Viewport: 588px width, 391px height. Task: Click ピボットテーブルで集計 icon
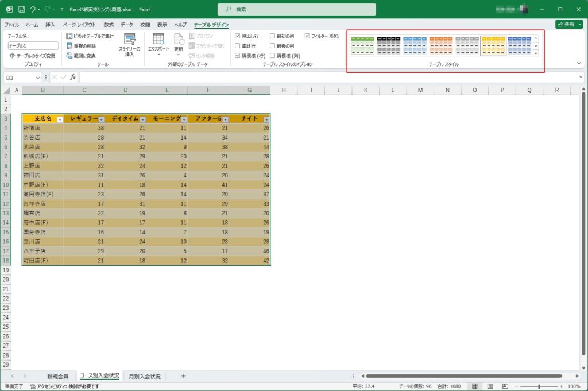click(69, 36)
